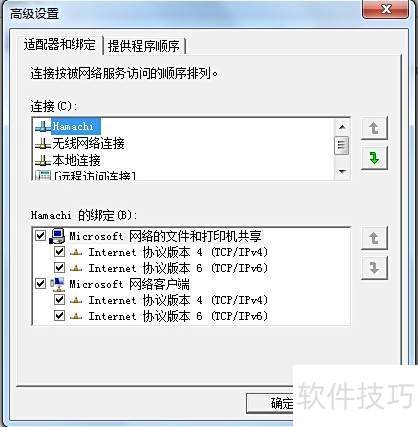Select the [远程访问连接] list entry
Image resolution: width=418 pixels, height=427 pixels.
(x=86, y=176)
